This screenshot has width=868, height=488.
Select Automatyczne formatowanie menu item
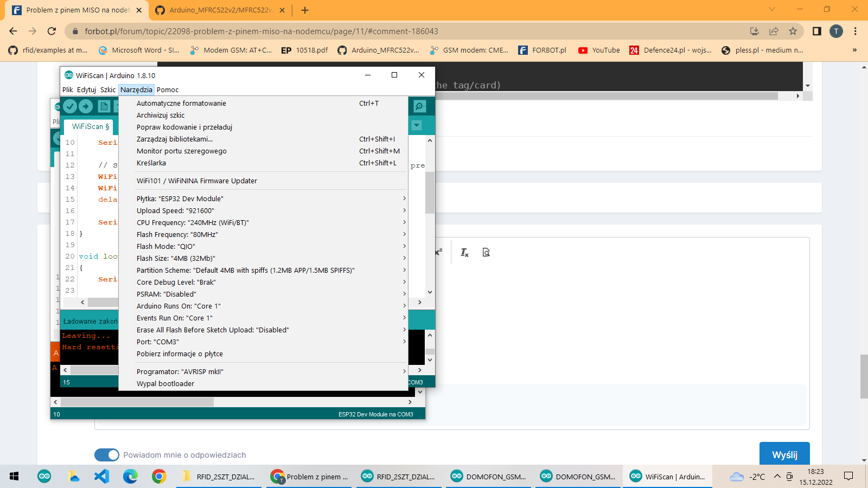tap(263, 103)
